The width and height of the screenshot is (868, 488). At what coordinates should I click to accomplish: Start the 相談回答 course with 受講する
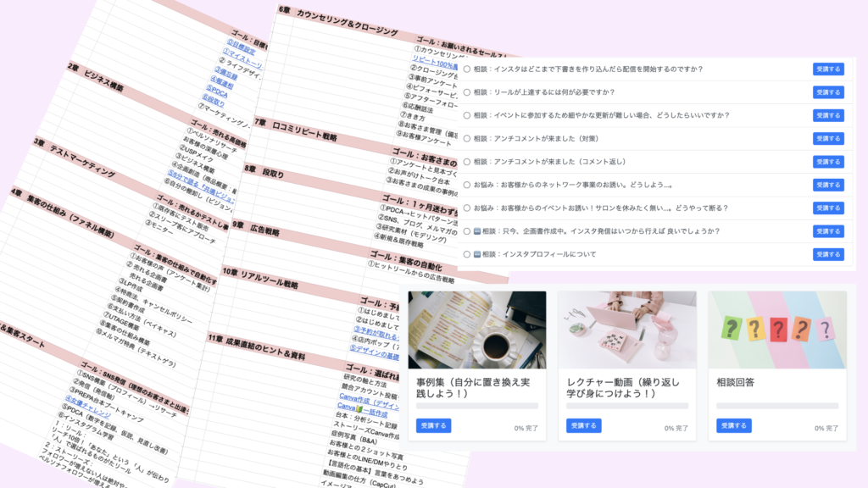point(734,425)
